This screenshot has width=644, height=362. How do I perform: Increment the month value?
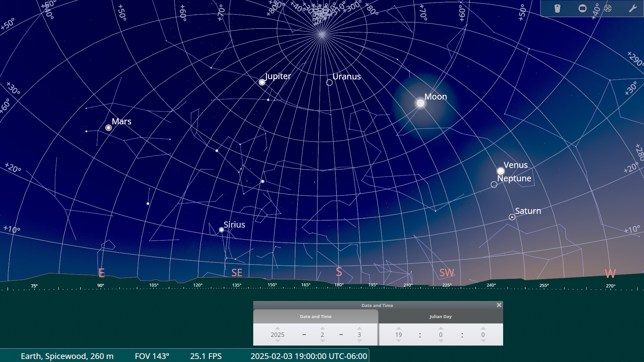click(322, 328)
